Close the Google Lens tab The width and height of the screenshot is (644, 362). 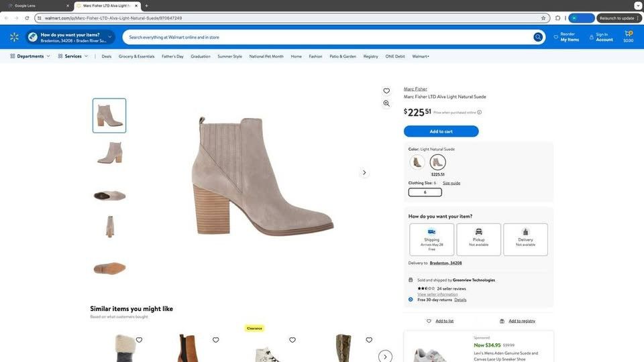point(68,6)
